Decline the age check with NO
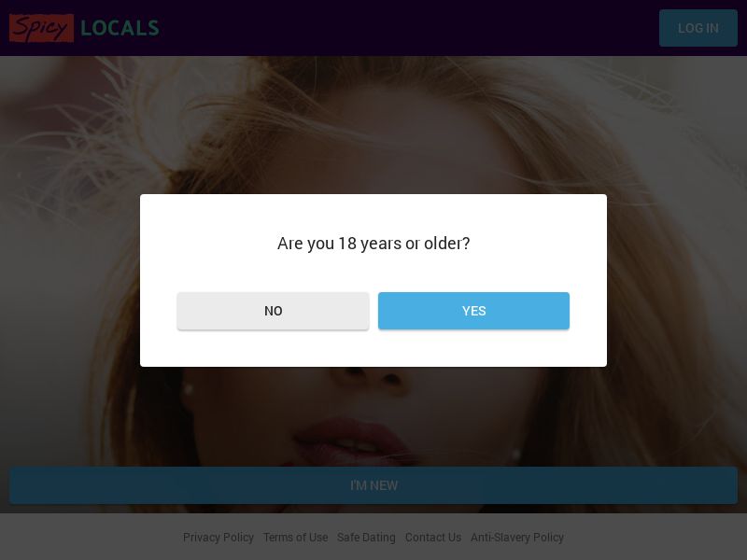This screenshot has width=747, height=560. pyautogui.click(x=273, y=311)
